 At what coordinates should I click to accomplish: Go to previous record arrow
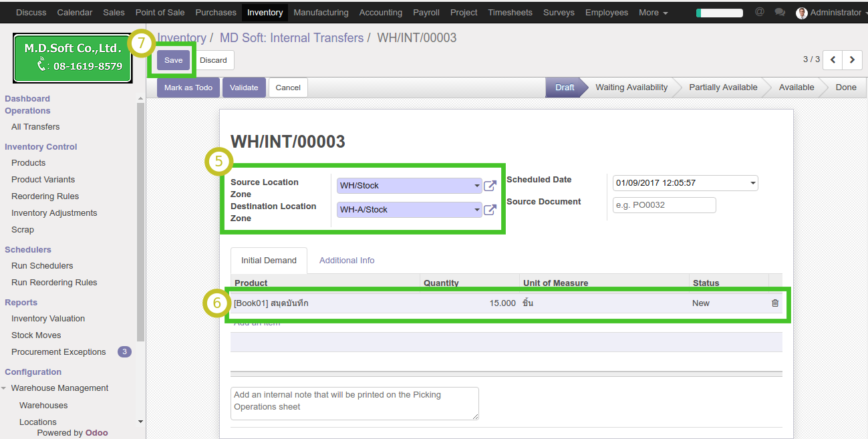coord(833,59)
